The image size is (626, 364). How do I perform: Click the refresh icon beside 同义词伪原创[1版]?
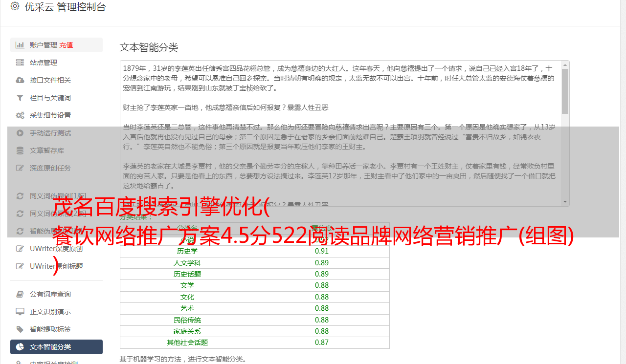pos(20,196)
